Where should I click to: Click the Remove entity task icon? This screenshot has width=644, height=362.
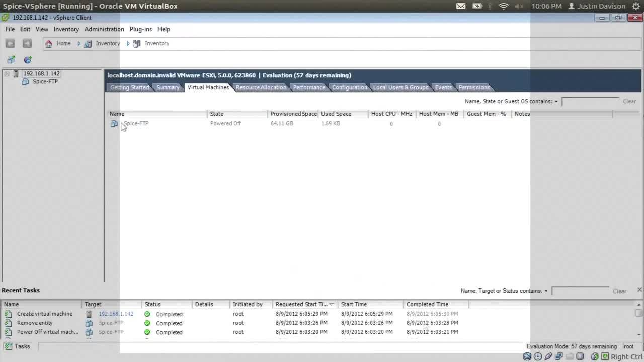click(x=8, y=323)
